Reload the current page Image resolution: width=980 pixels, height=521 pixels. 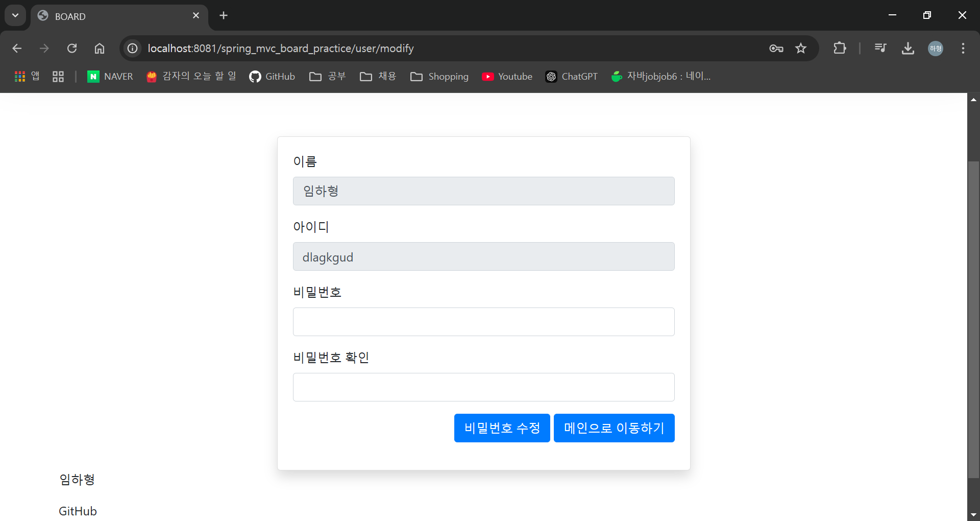72,49
